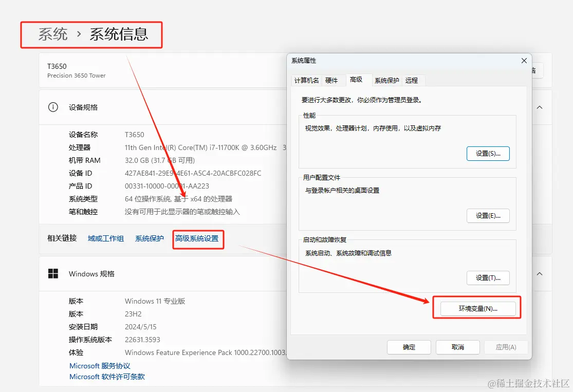Click the info icon beside 设备规格
Screen dimensions: 573x392
[x=53, y=107]
